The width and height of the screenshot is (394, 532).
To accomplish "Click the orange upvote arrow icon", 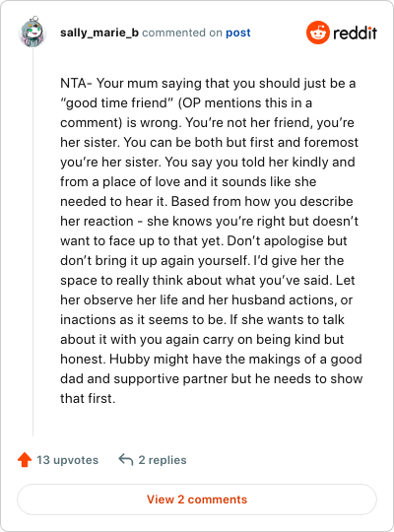I will pyautogui.click(x=25, y=460).
